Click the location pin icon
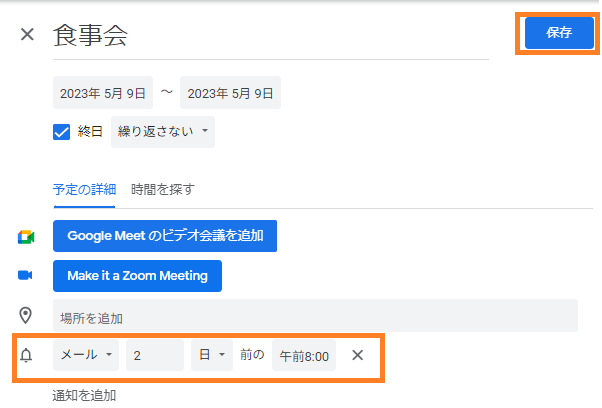Viewport: 602px width, 408px height. click(x=25, y=315)
